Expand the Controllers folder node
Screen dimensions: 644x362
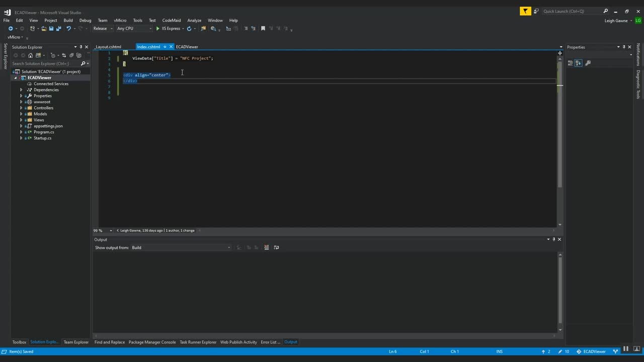pyautogui.click(x=21, y=108)
